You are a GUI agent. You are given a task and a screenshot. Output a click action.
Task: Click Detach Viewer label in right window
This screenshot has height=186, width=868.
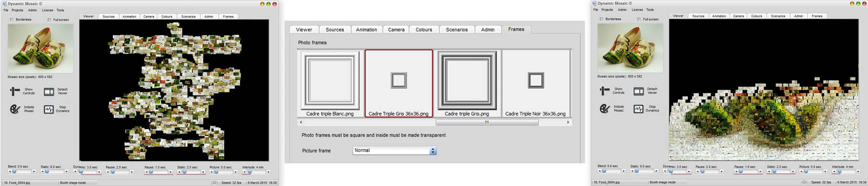[652, 91]
